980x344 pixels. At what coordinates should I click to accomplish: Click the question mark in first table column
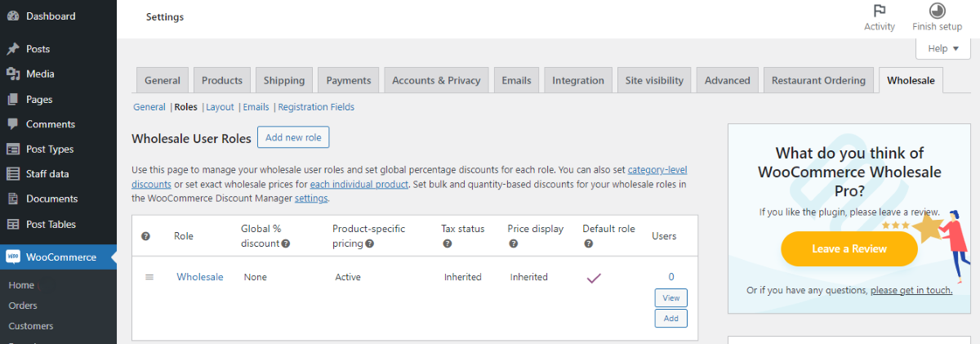point(146,236)
